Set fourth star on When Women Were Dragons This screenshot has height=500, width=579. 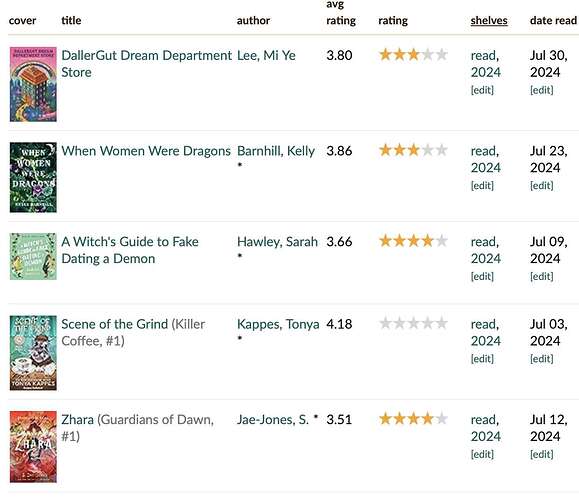[428, 150]
